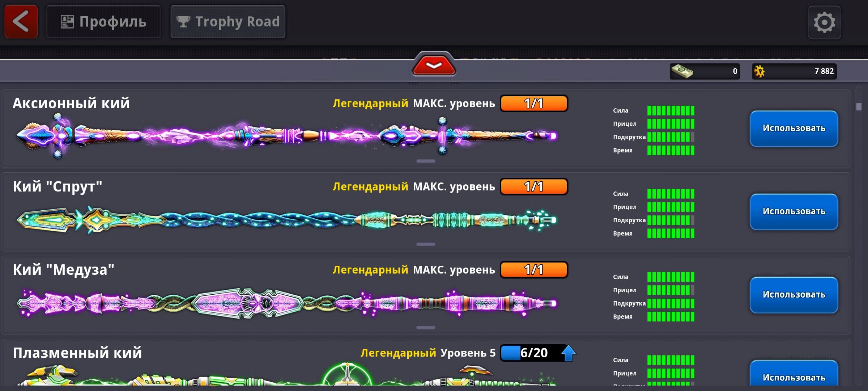Tap the gold gear currency icon
Image resolution: width=868 pixels, height=391 pixels.
759,71
